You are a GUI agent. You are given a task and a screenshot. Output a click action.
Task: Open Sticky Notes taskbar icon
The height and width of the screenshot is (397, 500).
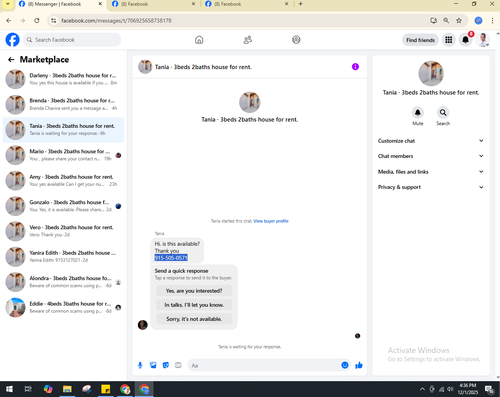coord(106,389)
